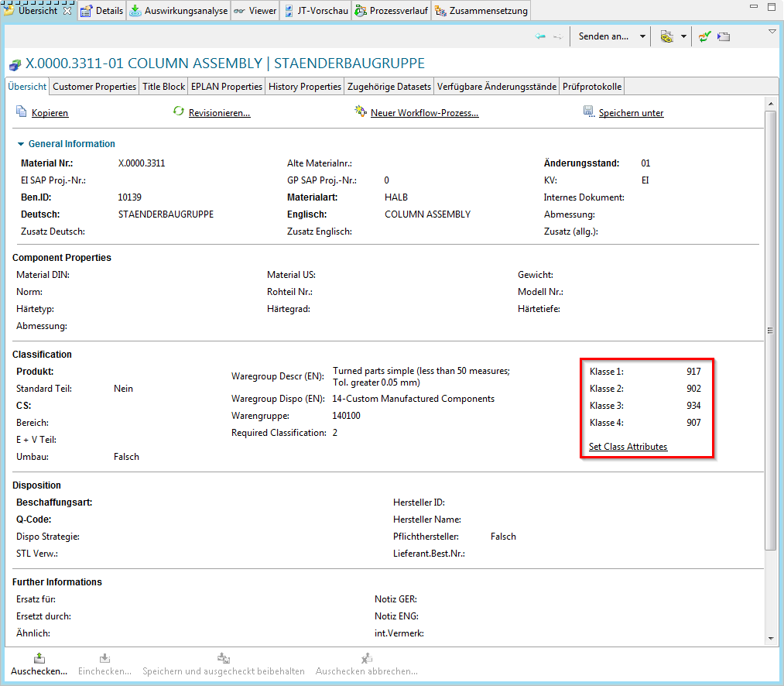The height and width of the screenshot is (686, 784).
Task: Click the Speichern unter link
Action: click(631, 113)
